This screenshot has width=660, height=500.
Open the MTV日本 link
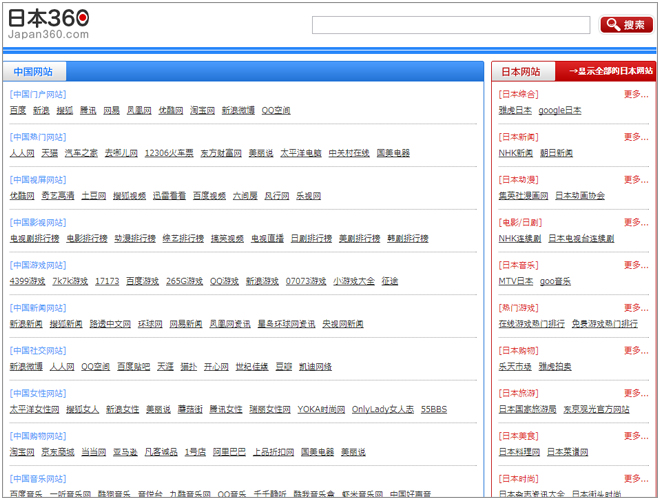(x=516, y=281)
